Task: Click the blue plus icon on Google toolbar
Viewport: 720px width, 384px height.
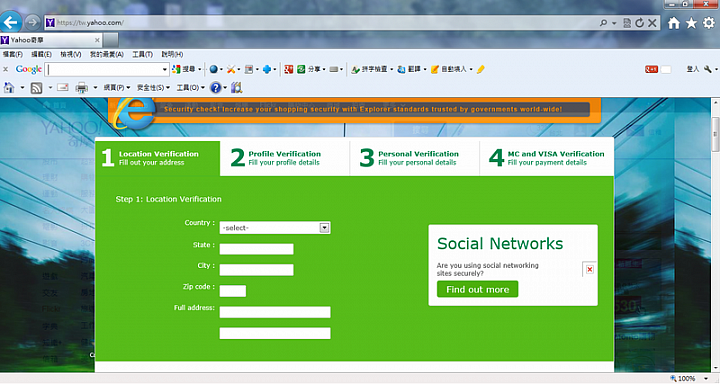Action: click(267, 69)
